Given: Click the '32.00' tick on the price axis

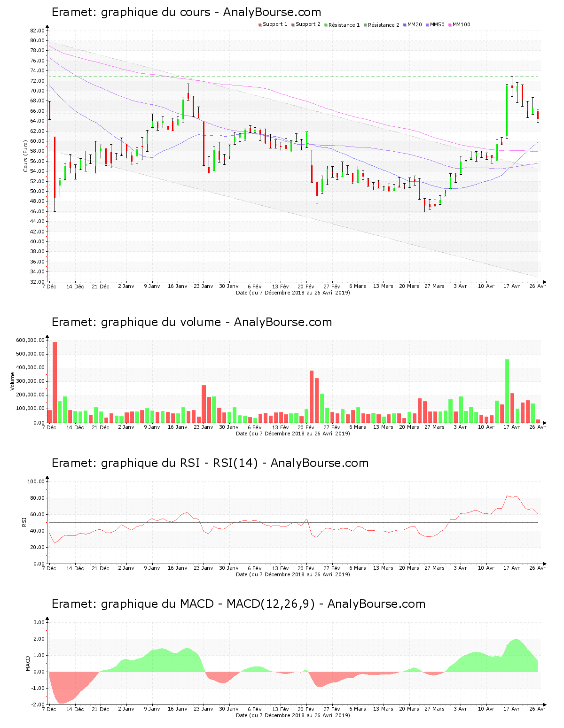Looking at the screenshot, I should (37, 282).
